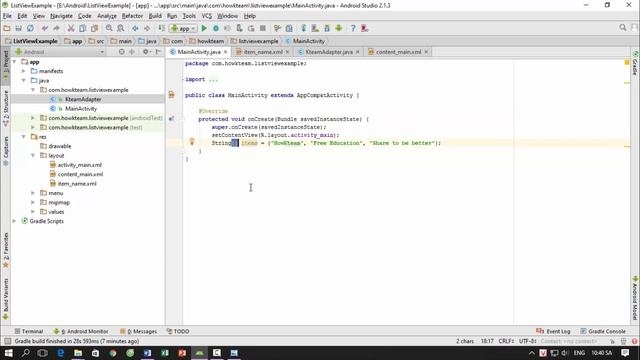Image resolution: width=640 pixels, height=360 pixels.
Task: Expand the manifests folder
Action: [24, 71]
